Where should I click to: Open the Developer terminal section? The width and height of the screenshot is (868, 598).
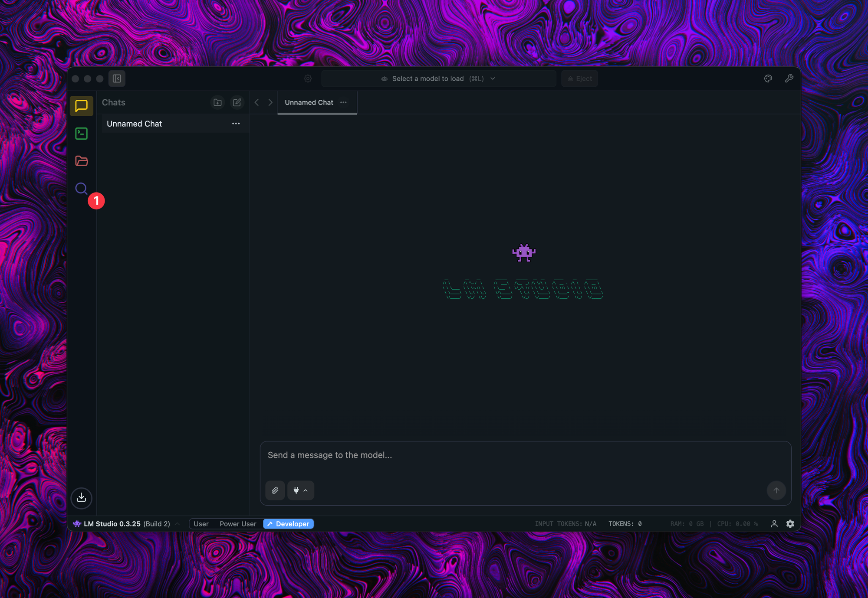pyautogui.click(x=81, y=134)
